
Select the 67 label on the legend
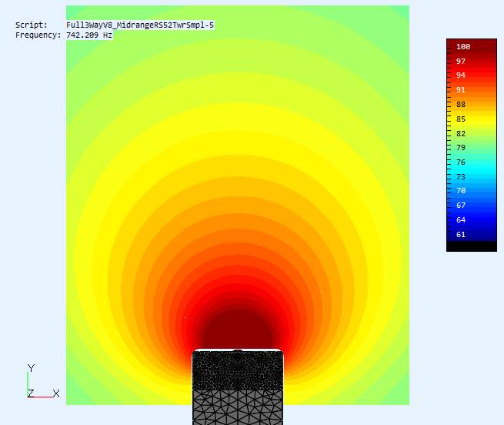[x=461, y=205]
